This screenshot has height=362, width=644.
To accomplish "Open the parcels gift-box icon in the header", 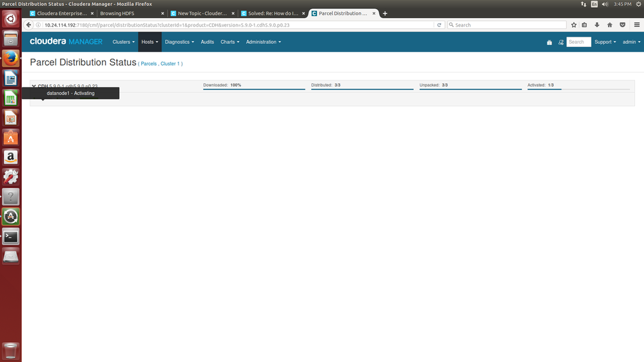I will [x=549, y=43].
